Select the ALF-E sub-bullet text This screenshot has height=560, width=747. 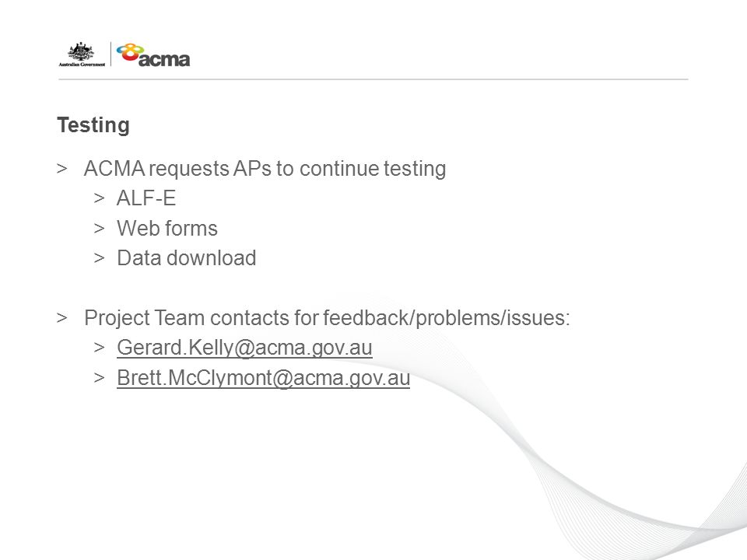pyautogui.click(x=146, y=198)
